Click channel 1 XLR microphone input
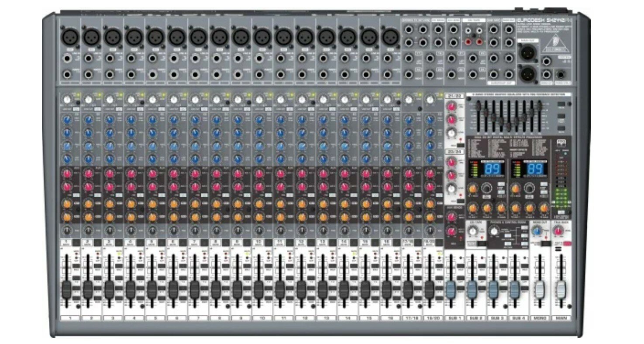The image size is (644, 344). point(70,38)
